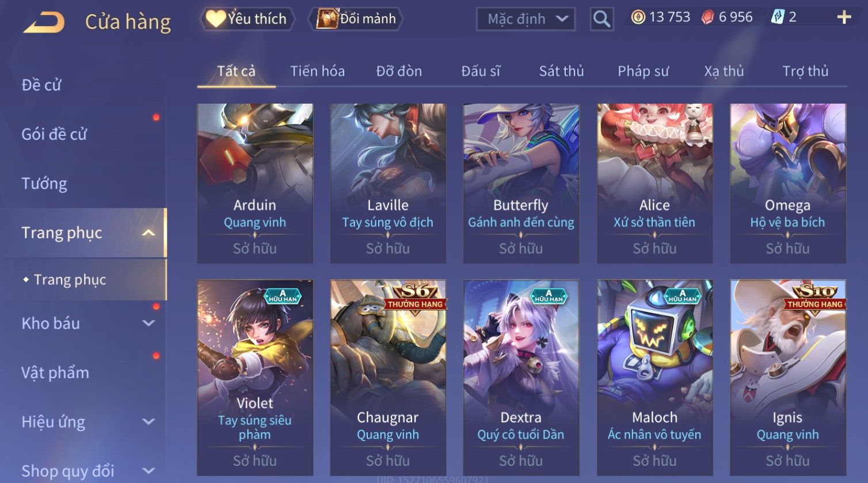
Task: Open Gói đề cử in the sidebar
Action: tap(54, 134)
